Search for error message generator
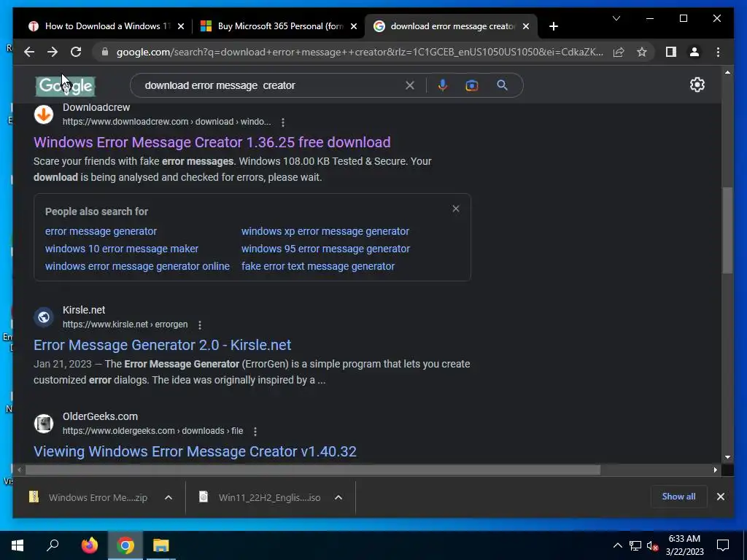The width and height of the screenshot is (747, 560). 101,231
